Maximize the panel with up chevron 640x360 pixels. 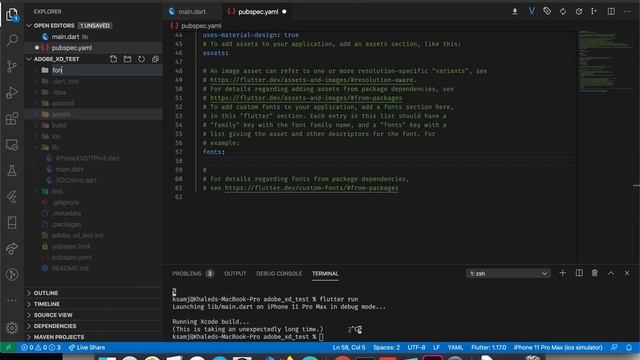[611, 273]
